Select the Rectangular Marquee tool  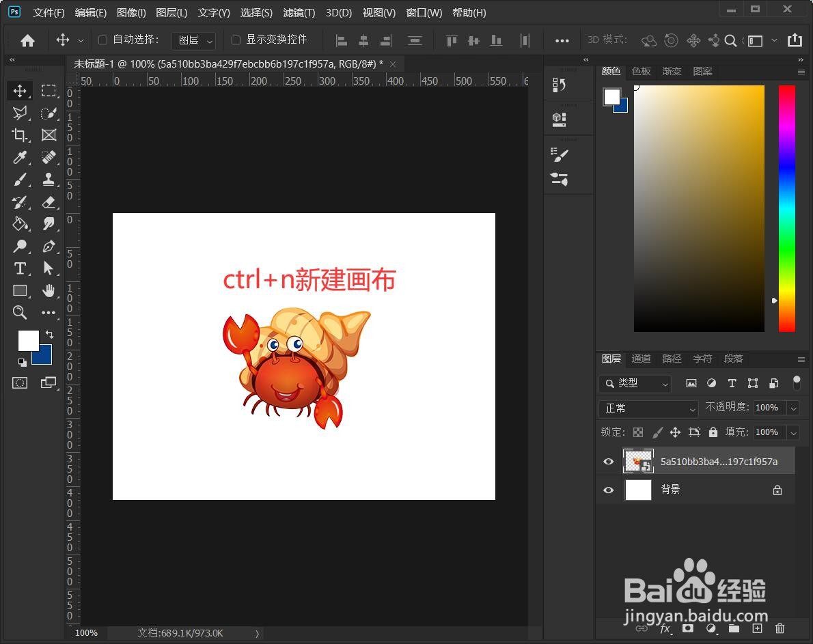point(49,91)
